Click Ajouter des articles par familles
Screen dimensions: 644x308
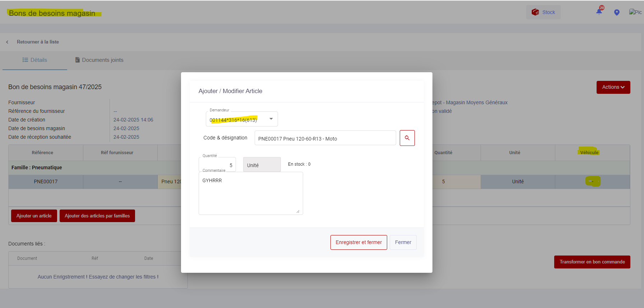point(97,216)
